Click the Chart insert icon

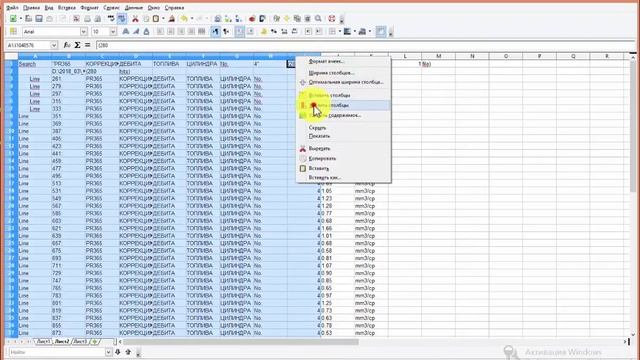pos(252,19)
